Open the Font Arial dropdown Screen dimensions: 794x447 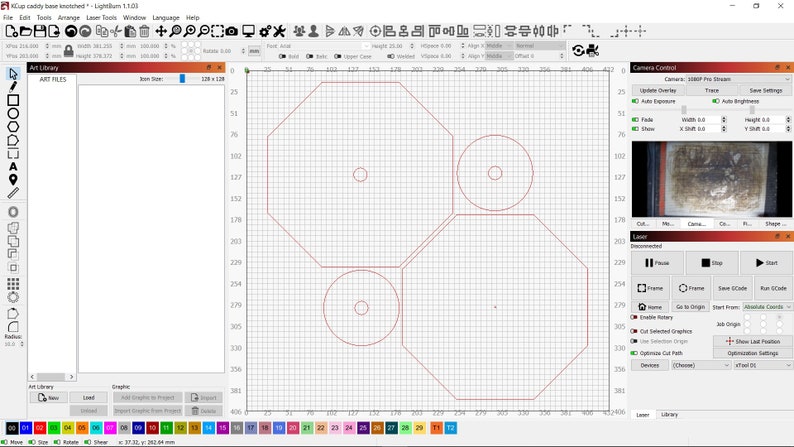324,46
